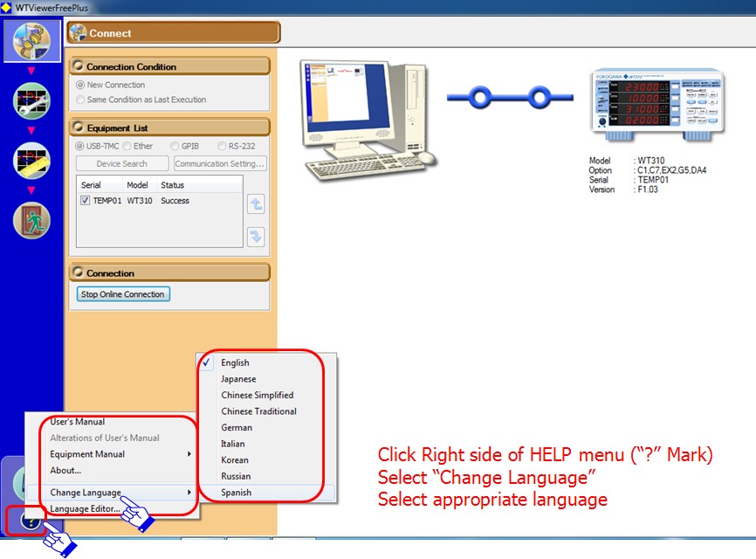This screenshot has height=559, width=756.
Task: Open Communication Setting dialog
Action: (x=220, y=163)
